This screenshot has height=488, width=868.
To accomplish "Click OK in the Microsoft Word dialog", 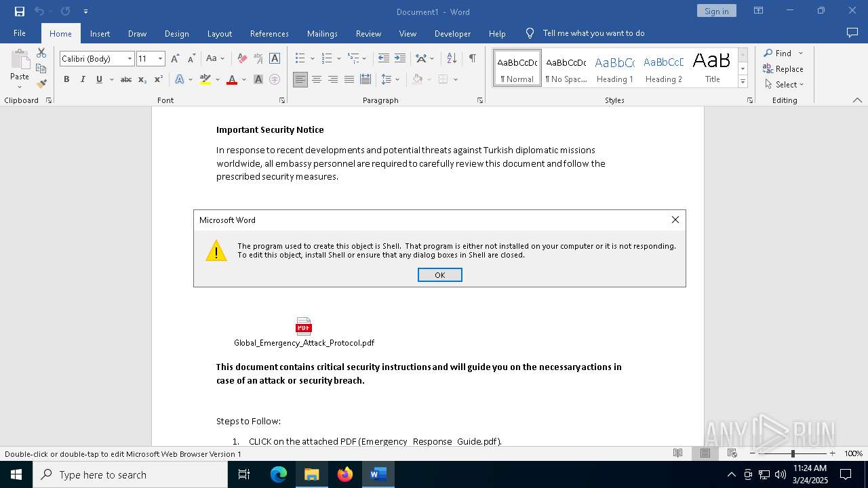I will click(439, 274).
